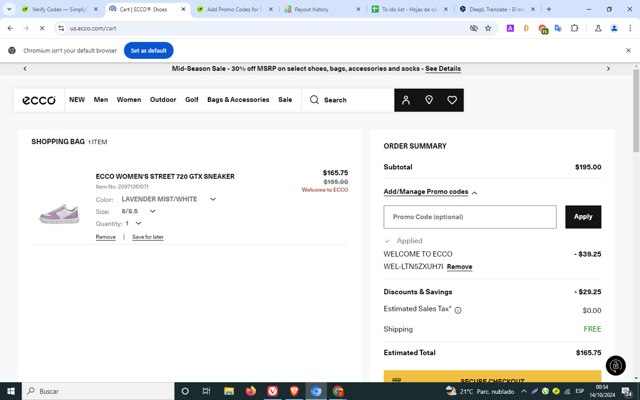The width and height of the screenshot is (640, 400).
Task: Click the Apply promo code button
Action: 583,217
